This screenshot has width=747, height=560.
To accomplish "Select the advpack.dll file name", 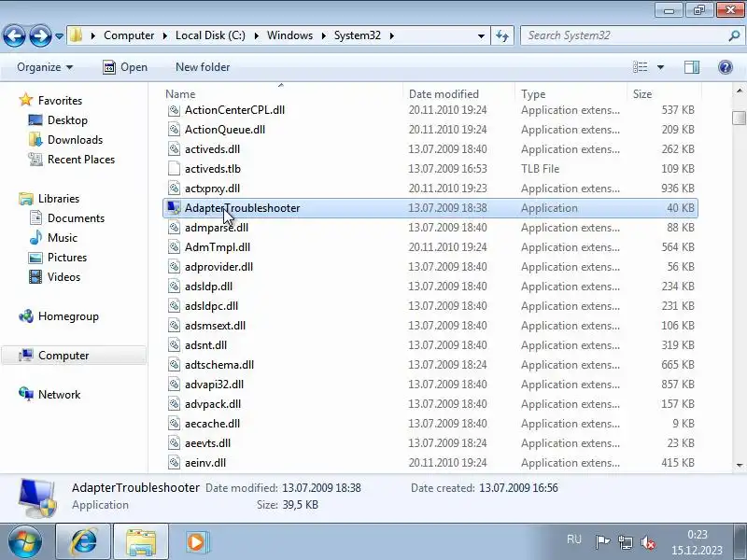I will (213, 404).
